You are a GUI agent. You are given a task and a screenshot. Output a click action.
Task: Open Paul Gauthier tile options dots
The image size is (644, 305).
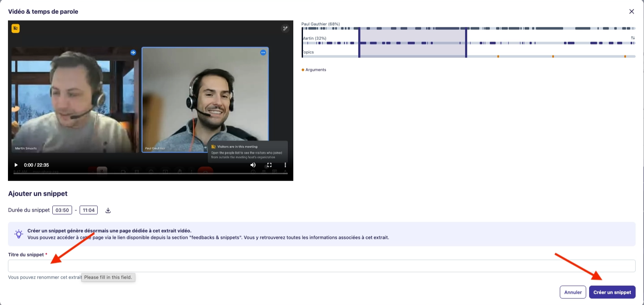(x=263, y=52)
